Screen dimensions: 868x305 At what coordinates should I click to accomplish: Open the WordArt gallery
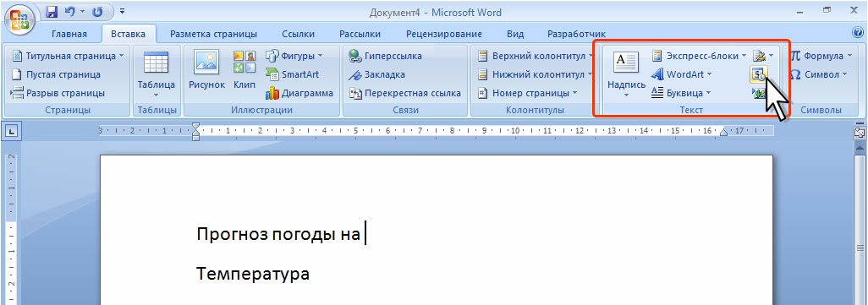681,74
